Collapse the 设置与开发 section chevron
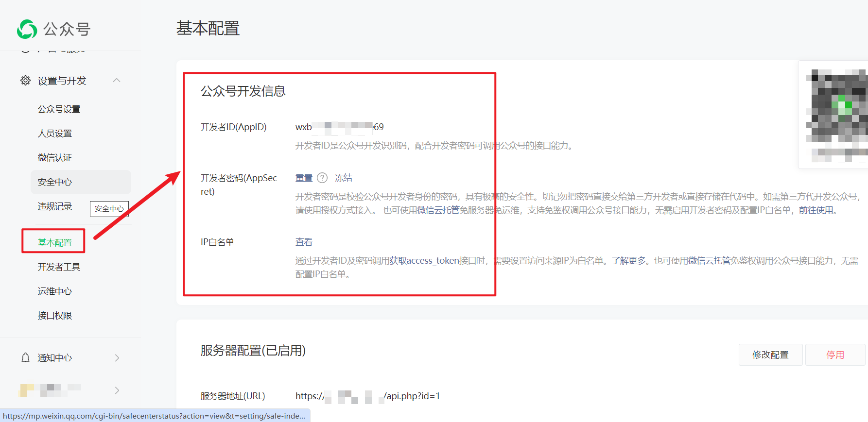868x422 pixels. [117, 81]
